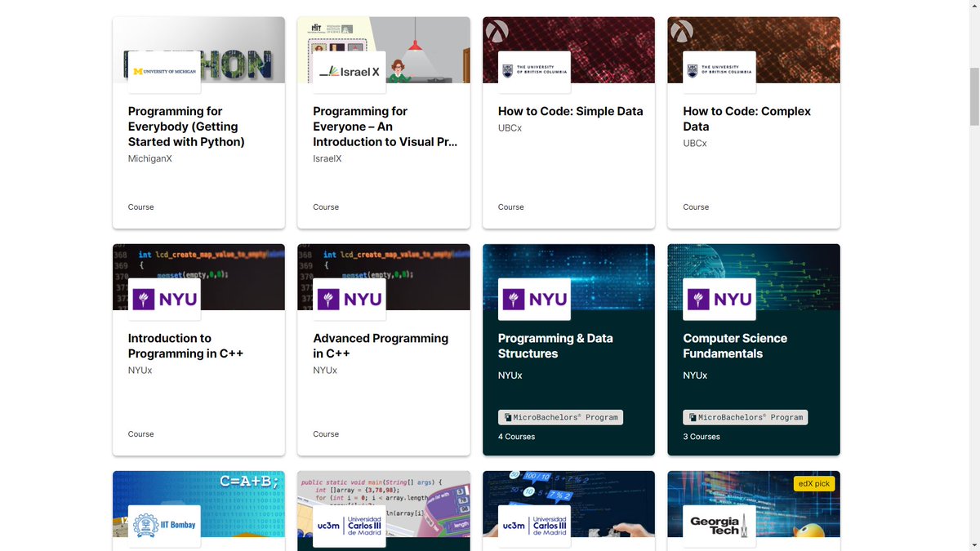
Task: Click the IIT Bombay logo
Action: point(164,526)
